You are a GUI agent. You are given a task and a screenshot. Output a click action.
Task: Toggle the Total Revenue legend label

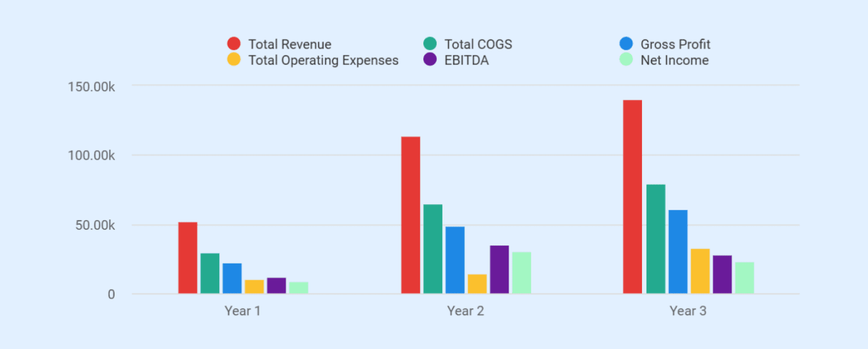click(290, 44)
